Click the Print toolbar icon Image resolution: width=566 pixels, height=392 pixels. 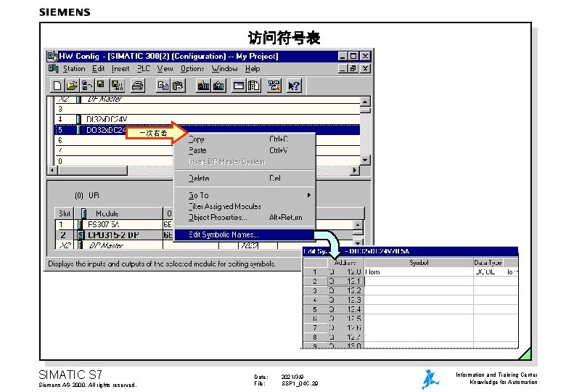(138, 86)
